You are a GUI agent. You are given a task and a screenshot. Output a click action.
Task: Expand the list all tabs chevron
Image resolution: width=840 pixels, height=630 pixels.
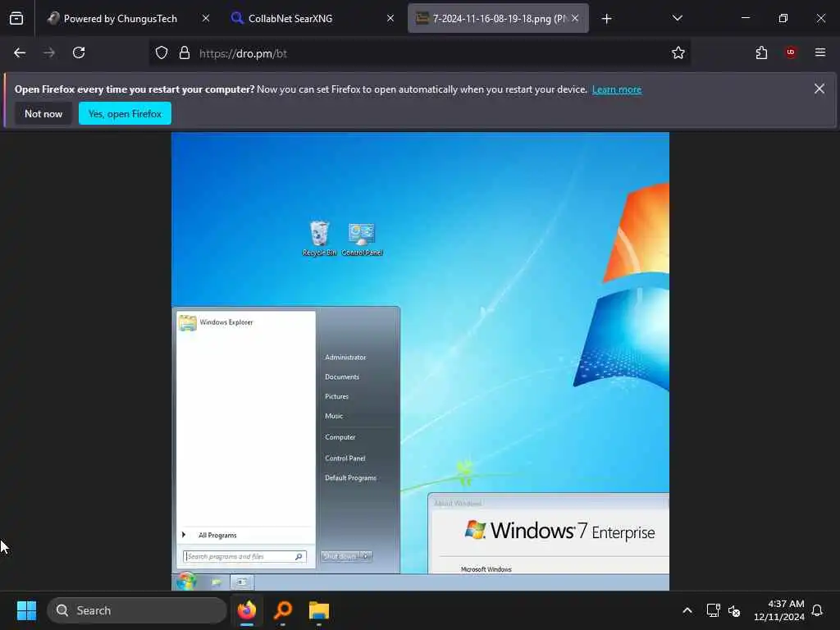pyautogui.click(x=677, y=19)
